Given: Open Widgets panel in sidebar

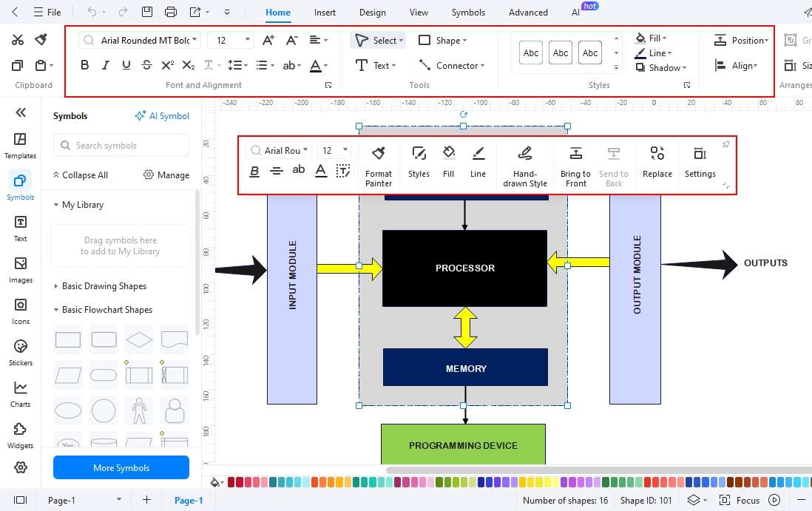Looking at the screenshot, I should (20, 436).
